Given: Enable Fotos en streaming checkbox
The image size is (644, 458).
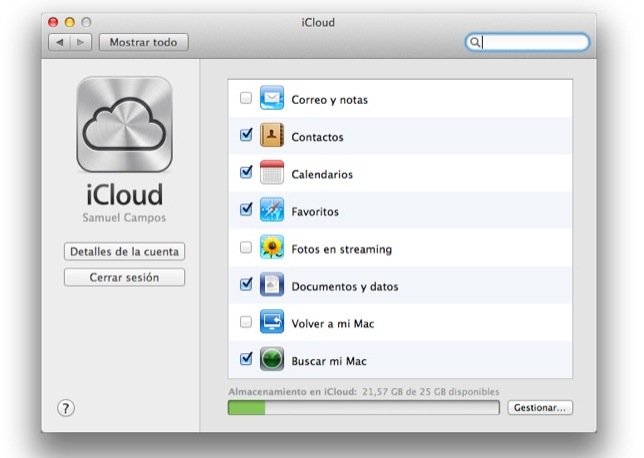Looking at the screenshot, I should [x=246, y=248].
